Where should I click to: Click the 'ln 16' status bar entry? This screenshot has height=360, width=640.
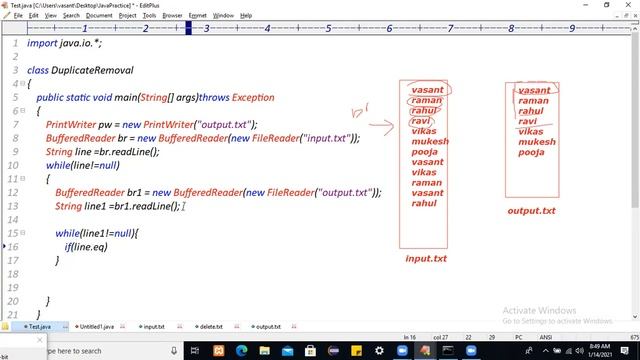pyautogui.click(x=409, y=337)
